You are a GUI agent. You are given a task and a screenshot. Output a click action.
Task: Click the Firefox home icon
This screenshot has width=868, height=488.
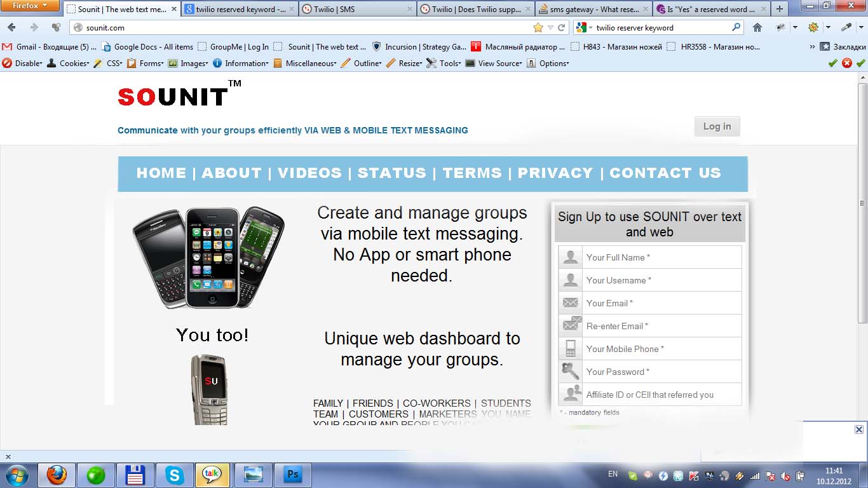tap(757, 27)
